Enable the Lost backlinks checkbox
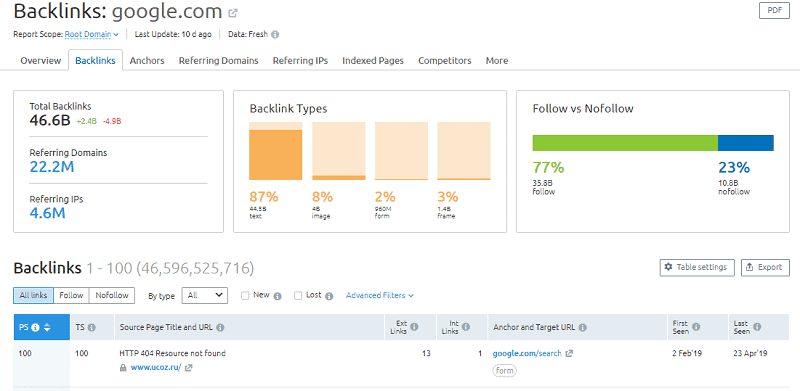 tap(298, 296)
